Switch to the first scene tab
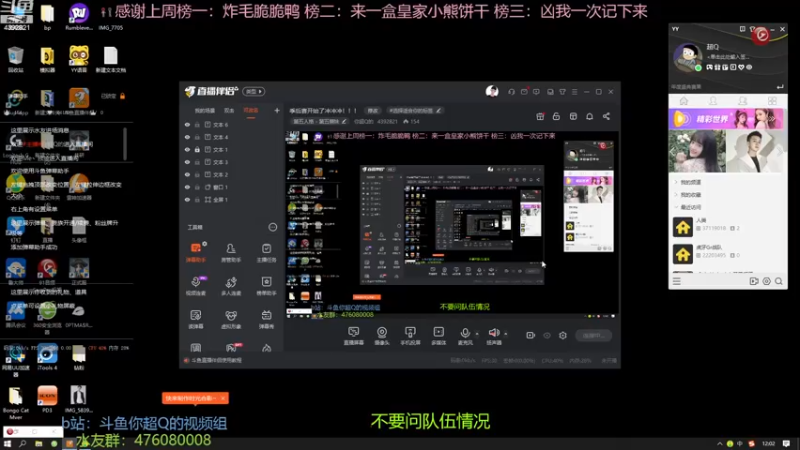The height and width of the screenshot is (450, 800). [205, 111]
